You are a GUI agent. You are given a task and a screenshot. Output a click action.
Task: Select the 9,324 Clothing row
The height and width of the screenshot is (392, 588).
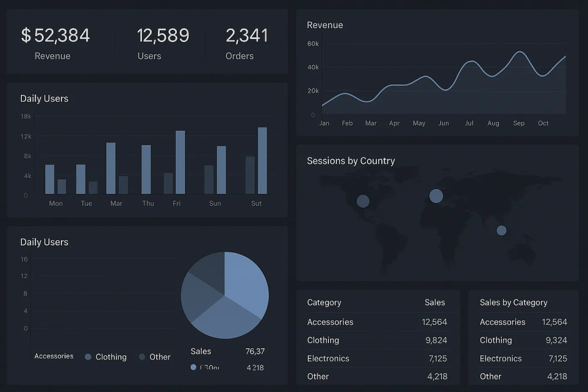pyautogui.click(x=523, y=340)
